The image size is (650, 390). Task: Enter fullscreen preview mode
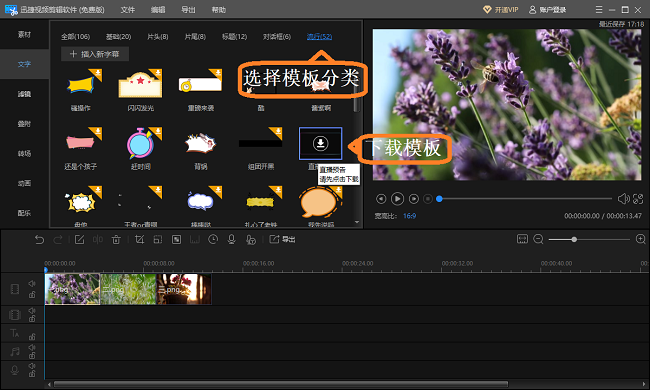point(638,199)
